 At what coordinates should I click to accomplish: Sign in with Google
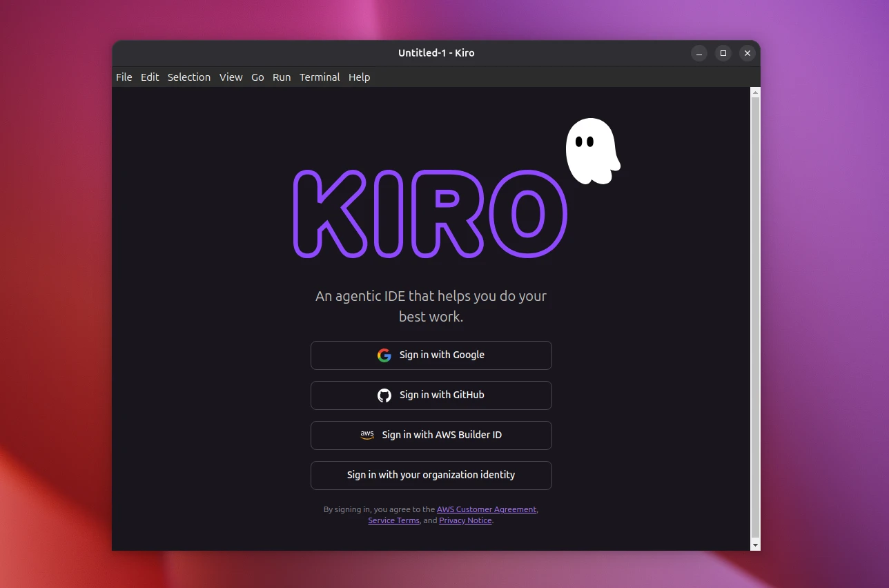pos(431,355)
